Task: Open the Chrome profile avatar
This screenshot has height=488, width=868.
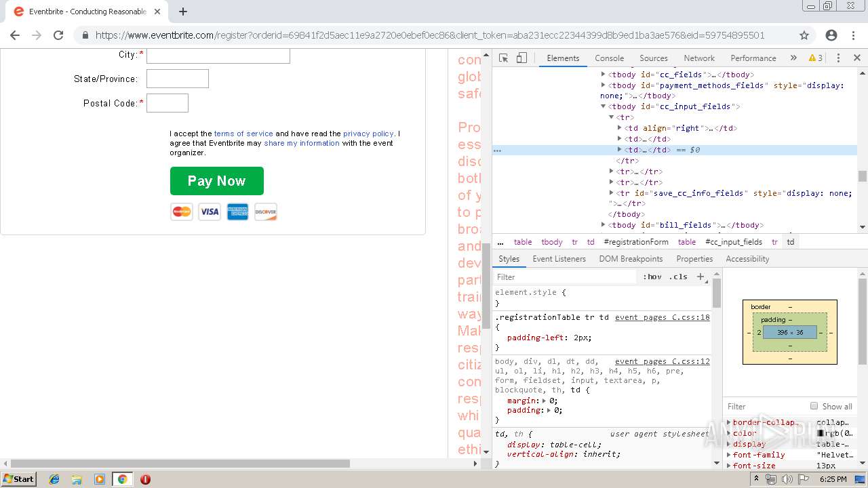Action: (831, 35)
